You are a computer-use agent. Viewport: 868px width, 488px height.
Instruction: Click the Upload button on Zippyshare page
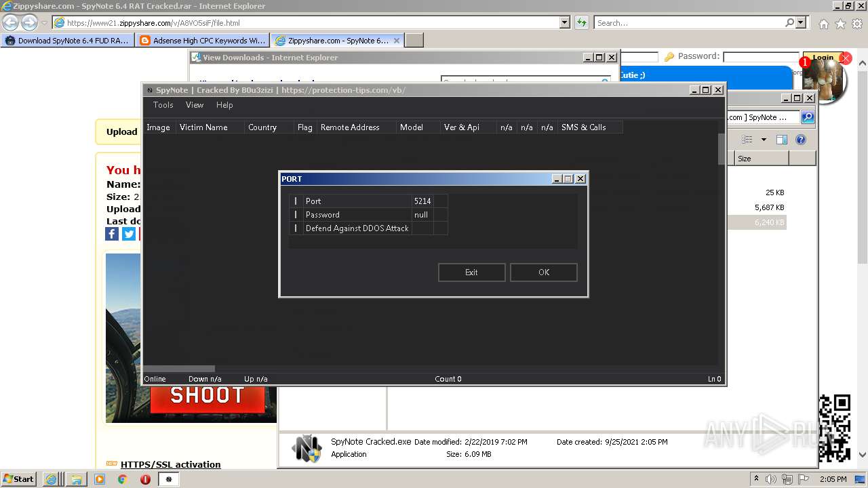(121, 132)
